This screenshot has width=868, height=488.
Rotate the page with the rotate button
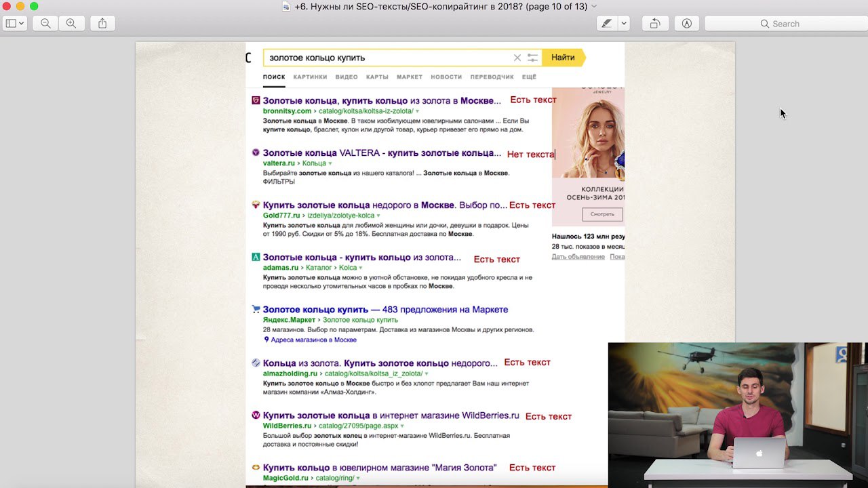coord(655,23)
